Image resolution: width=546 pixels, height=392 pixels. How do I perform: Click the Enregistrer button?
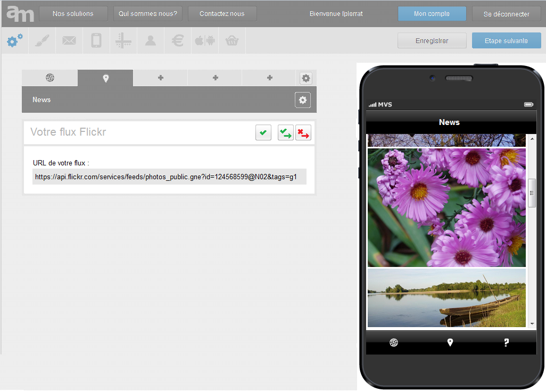coord(432,41)
